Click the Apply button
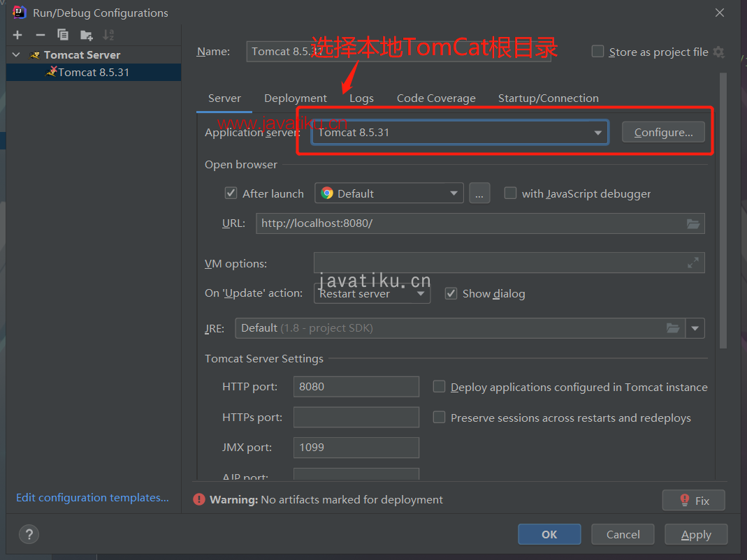Image resolution: width=747 pixels, height=560 pixels. [x=696, y=534]
